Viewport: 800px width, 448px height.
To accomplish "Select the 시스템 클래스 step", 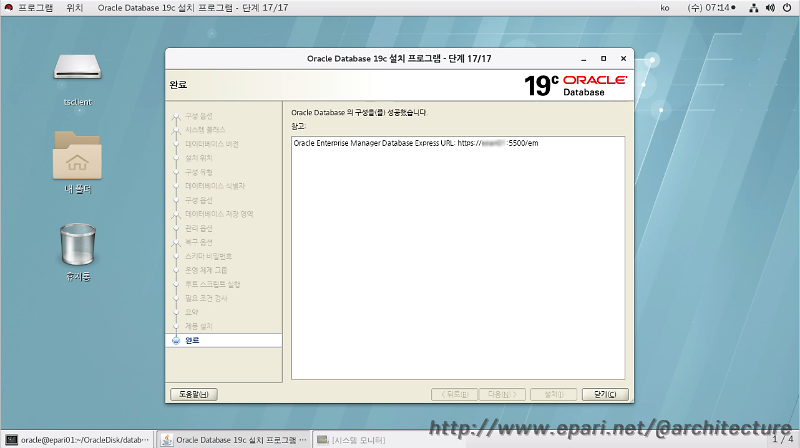I will [205, 130].
